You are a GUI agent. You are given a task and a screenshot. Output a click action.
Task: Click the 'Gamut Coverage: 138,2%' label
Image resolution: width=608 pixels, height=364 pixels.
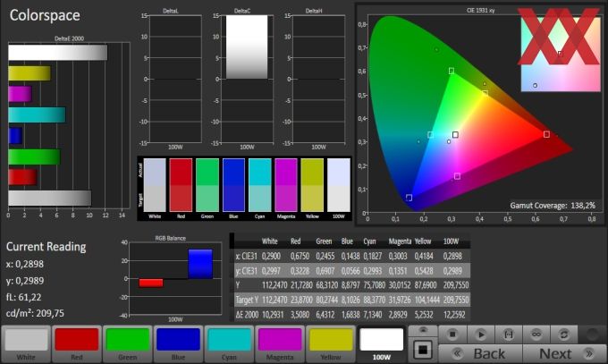tap(553, 206)
